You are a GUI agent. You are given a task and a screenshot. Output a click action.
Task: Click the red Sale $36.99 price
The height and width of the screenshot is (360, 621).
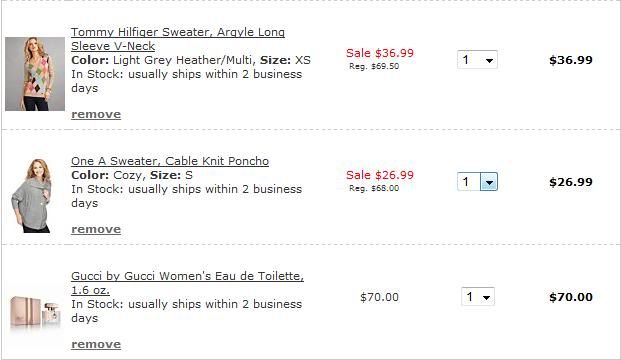pyautogui.click(x=380, y=53)
